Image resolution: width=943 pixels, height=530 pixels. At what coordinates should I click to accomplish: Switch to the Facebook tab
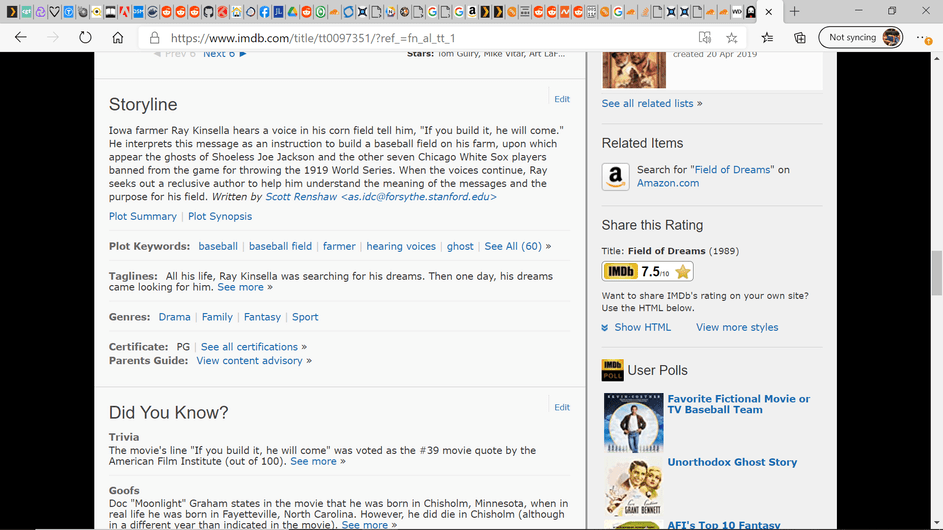coord(265,11)
